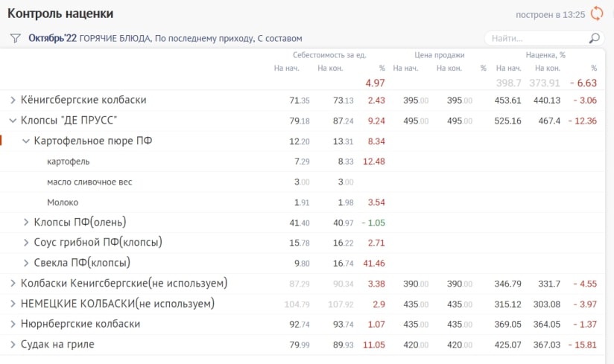Screen dimensions: 614x364
Task: Expand НЕМЕЦКИЕ КОЛБАСКИ(не используем) row
Action: (x=13, y=304)
